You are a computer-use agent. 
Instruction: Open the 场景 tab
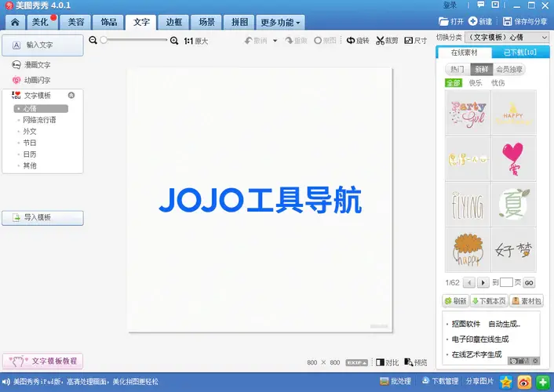[x=206, y=22]
